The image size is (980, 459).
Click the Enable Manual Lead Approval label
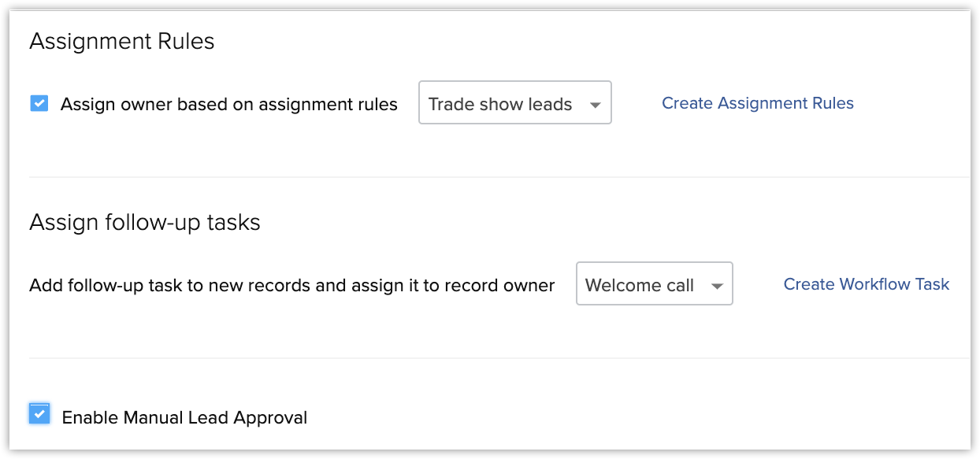pyautogui.click(x=184, y=417)
